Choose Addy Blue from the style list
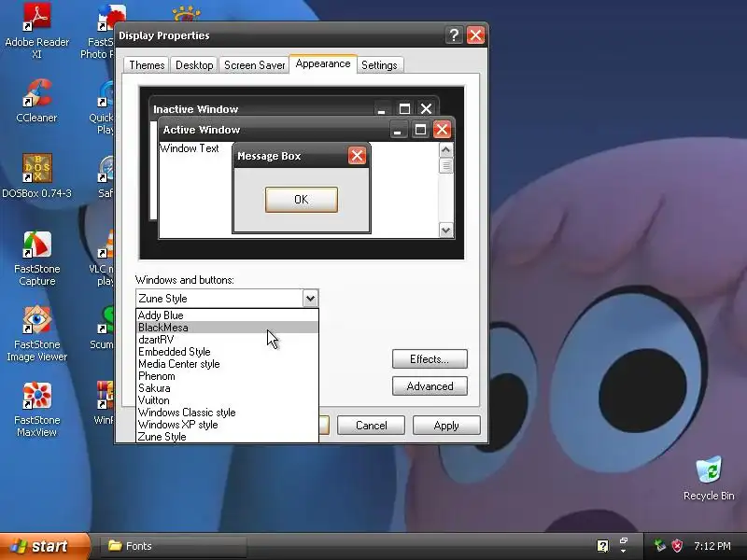Image resolution: width=747 pixels, height=560 pixels. [227, 315]
